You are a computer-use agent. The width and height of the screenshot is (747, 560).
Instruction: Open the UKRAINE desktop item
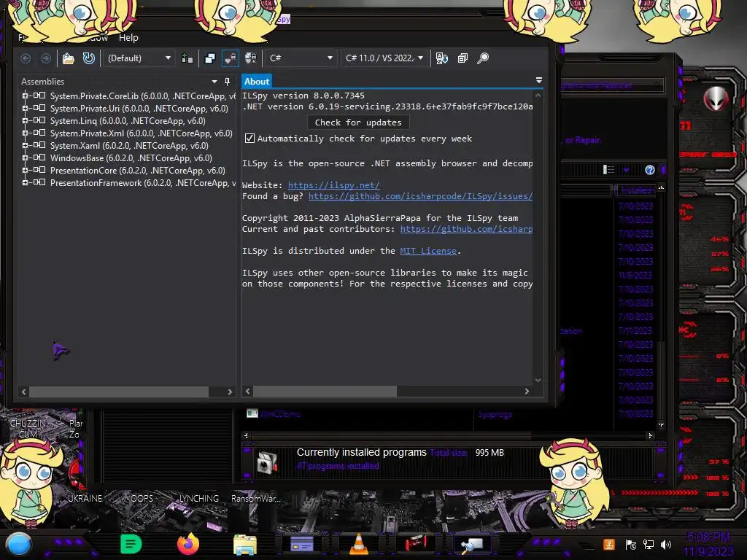pos(85,499)
